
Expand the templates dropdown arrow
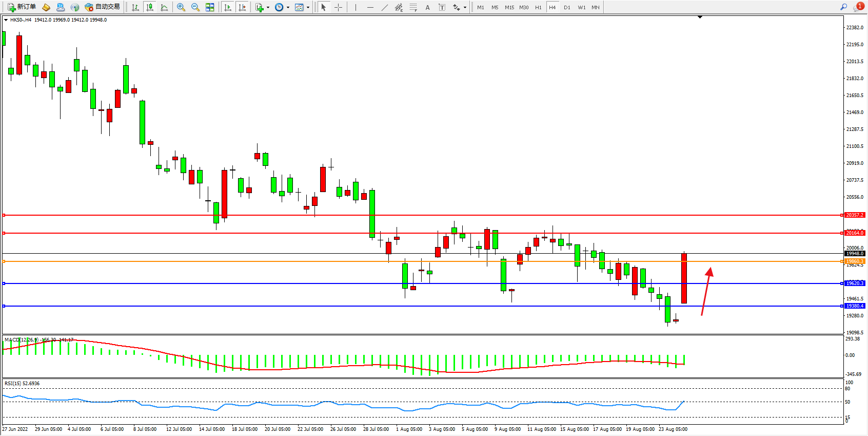pyautogui.click(x=308, y=7)
